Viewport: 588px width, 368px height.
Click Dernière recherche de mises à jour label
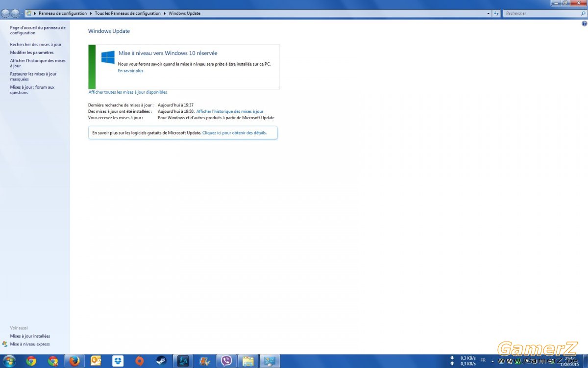[121, 105]
